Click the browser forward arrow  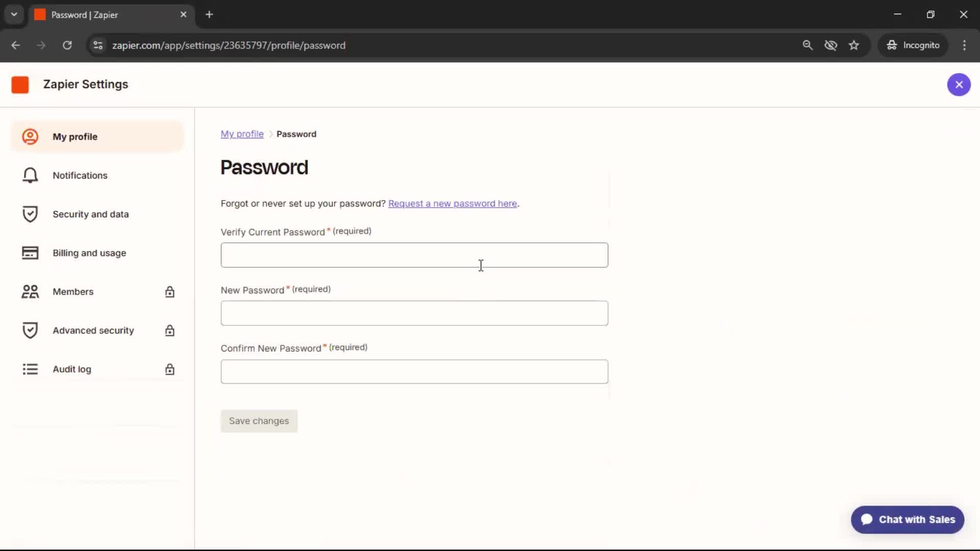coord(41,45)
